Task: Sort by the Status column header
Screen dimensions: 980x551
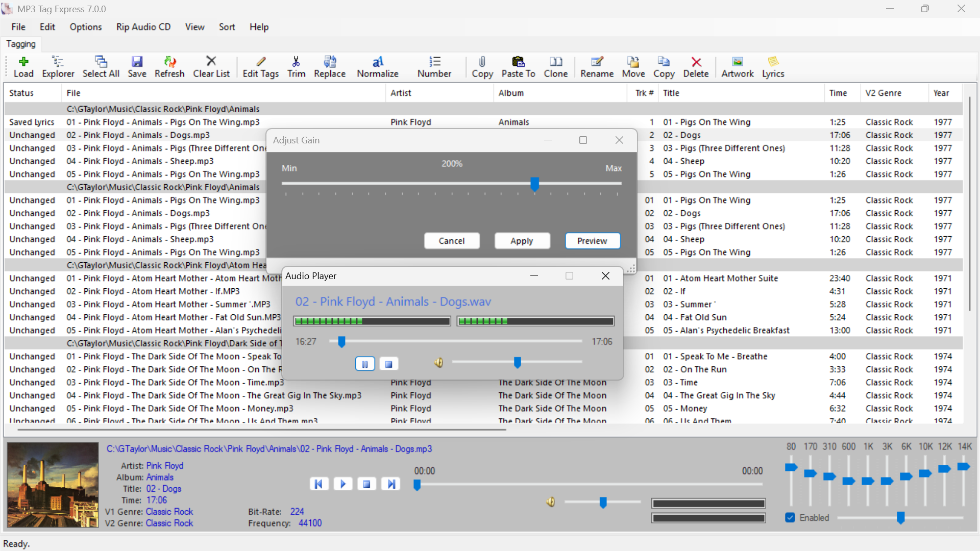Action: point(33,93)
